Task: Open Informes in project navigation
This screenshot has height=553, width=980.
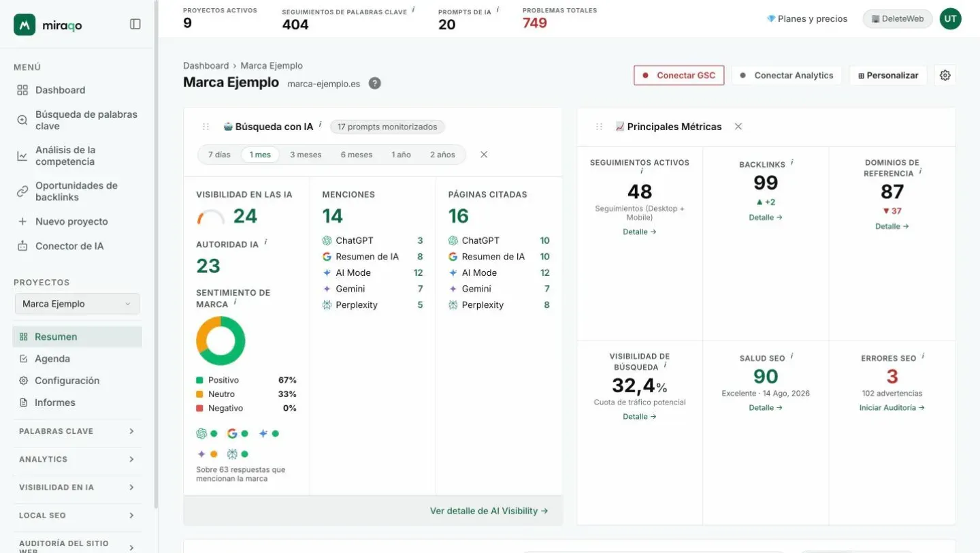Action: click(x=55, y=402)
